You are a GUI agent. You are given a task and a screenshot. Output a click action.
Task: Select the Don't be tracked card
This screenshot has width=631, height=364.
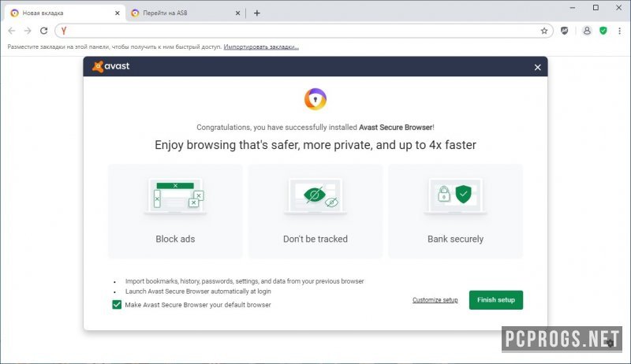point(315,211)
